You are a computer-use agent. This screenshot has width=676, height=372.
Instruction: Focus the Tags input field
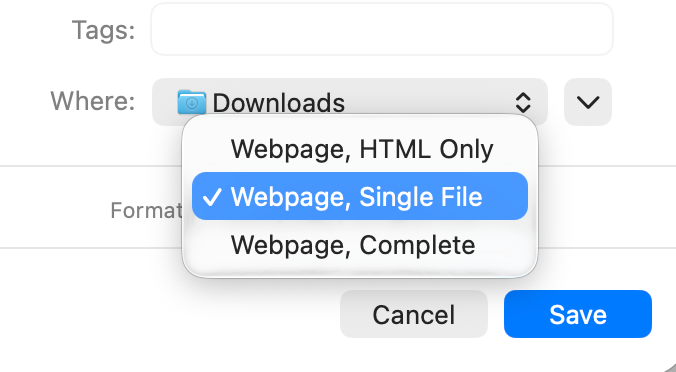pyautogui.click(x=382, y=29)
